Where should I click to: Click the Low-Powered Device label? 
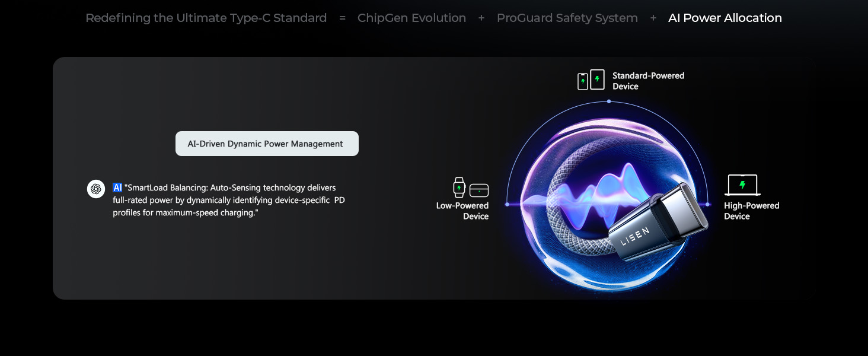(462, 211)
